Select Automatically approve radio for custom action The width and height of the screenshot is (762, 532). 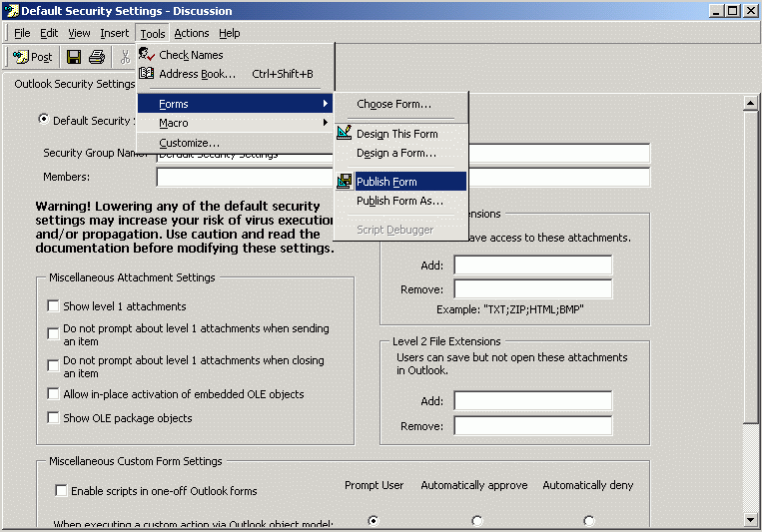[477, 521]
